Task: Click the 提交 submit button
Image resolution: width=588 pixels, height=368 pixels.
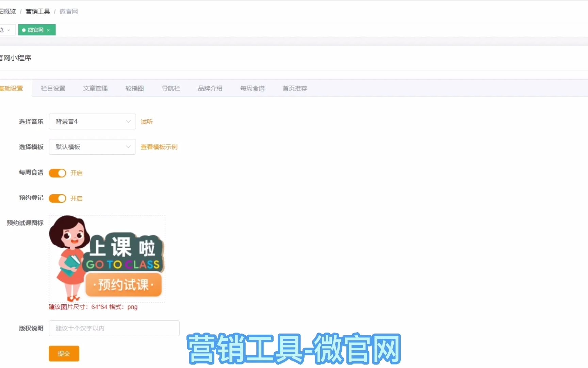Action: coord(64,353)
